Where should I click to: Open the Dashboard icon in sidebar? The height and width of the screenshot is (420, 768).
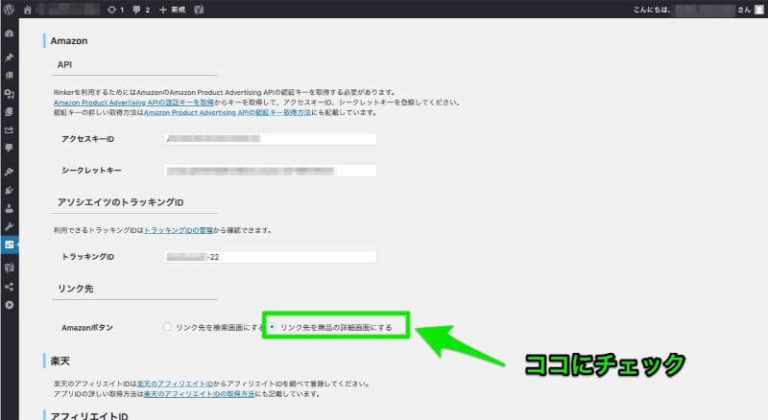click(9, 33)
